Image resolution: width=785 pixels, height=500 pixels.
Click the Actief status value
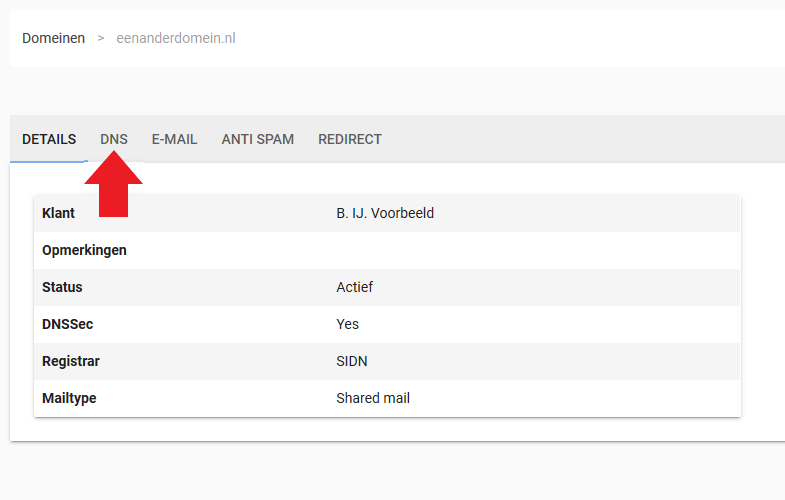tap(355, 287)
